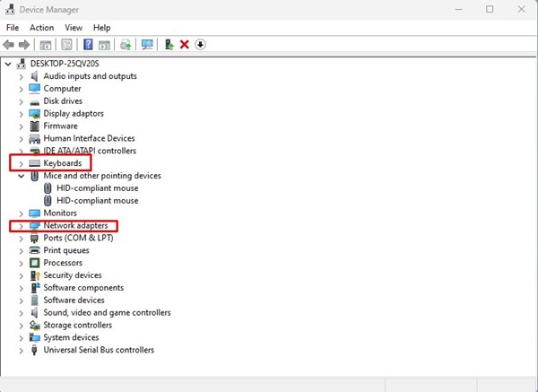Click the Display adaptors icon
The height and width of the screenshot is (392, 538).
[x=35, y=114]
